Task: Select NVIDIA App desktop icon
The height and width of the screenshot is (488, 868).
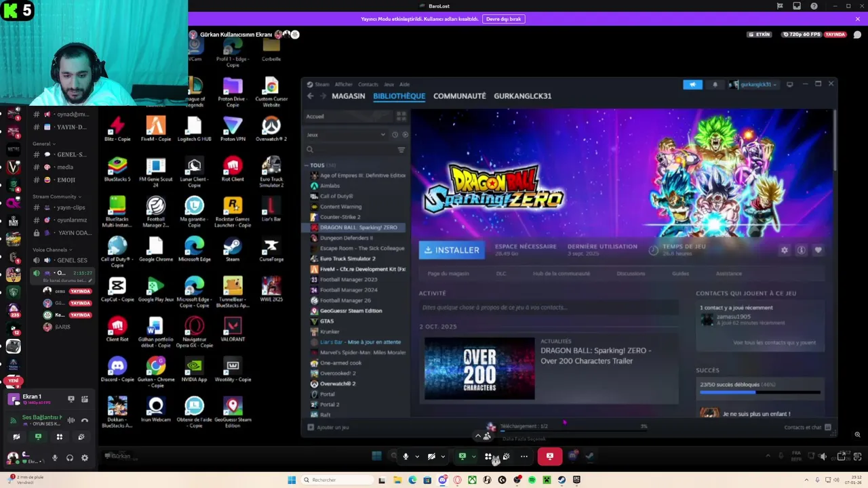Action: (194, 369)
